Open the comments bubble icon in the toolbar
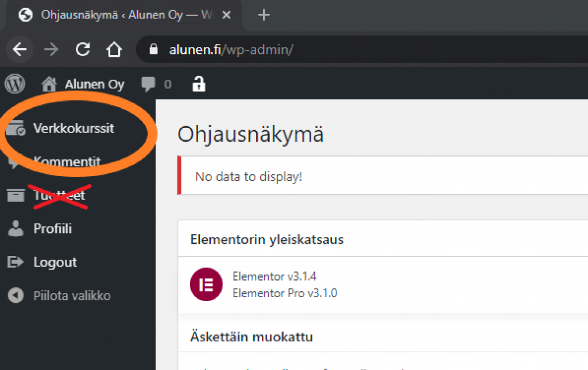The image size is (588, 370). pos(148,84)
